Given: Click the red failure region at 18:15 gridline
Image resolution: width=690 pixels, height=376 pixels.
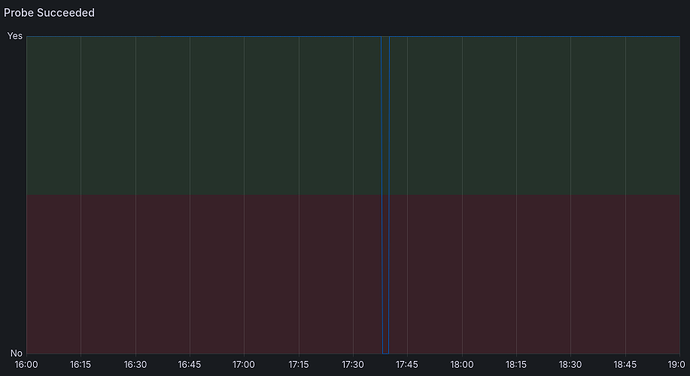Looking at the screenshot, I should tap(516, 274).
